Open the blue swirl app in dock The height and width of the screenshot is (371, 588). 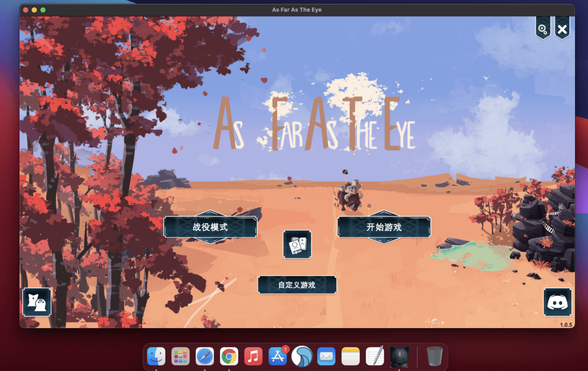pyautogui.click(x=302, y=356)
